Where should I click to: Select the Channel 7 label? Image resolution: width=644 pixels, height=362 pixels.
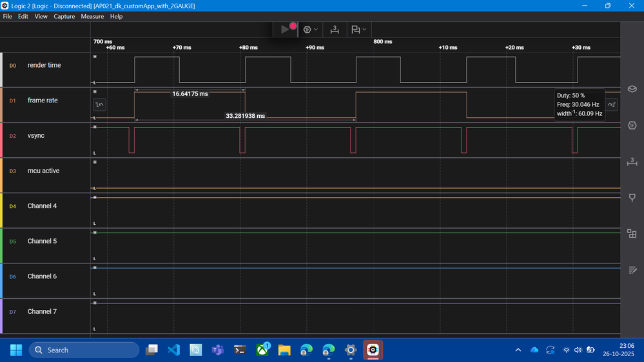pyautogui.click(x=42, y=312)
